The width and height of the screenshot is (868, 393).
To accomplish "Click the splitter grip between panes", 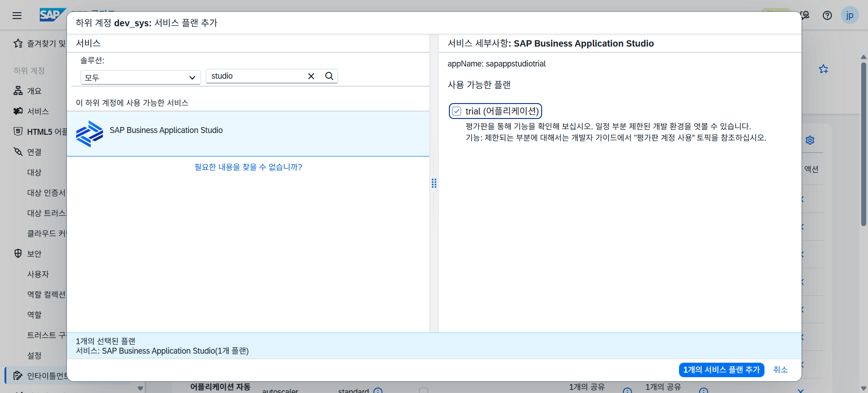I will click(x=434, y=183).
